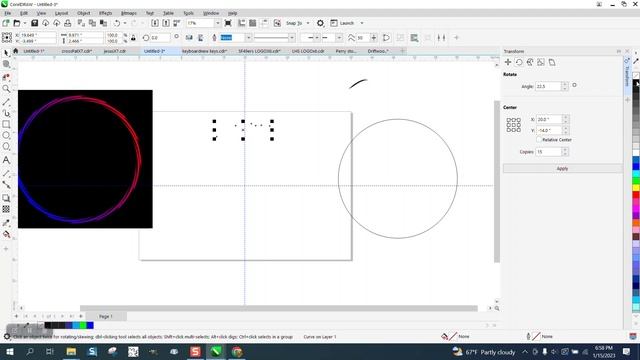Select the Pick tool in toolbox

(6, 53)
